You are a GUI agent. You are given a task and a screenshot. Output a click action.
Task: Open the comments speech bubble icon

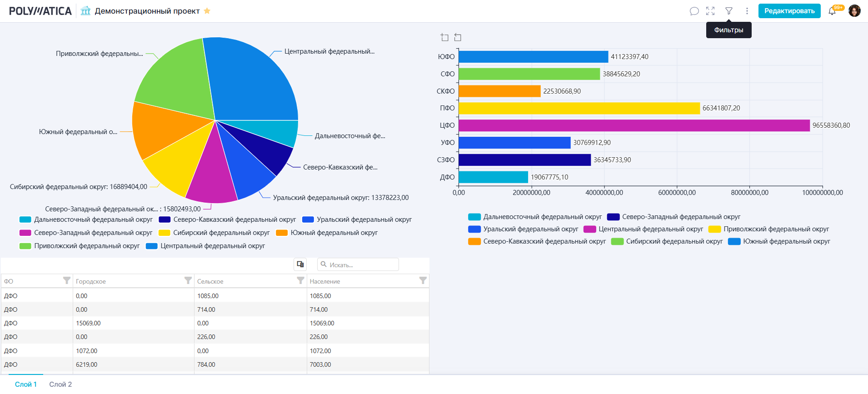(x=694, y=11)
